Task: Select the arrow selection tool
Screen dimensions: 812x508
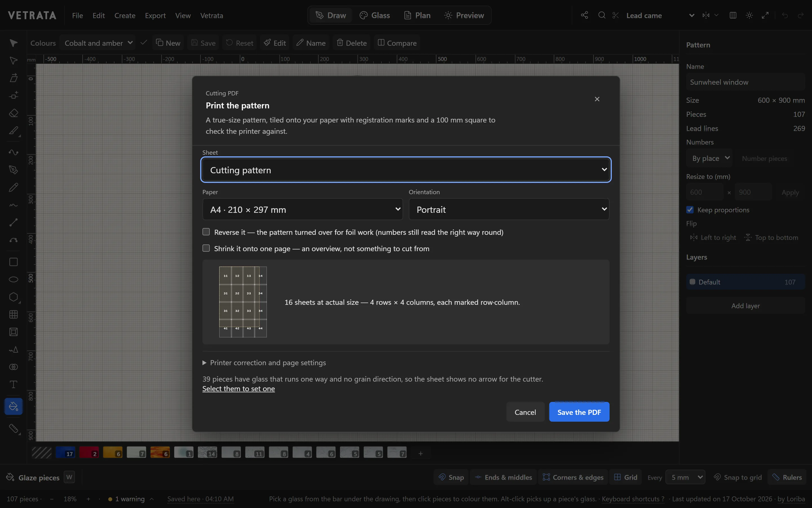Action: pyautogui.click(x=14, y=43)
